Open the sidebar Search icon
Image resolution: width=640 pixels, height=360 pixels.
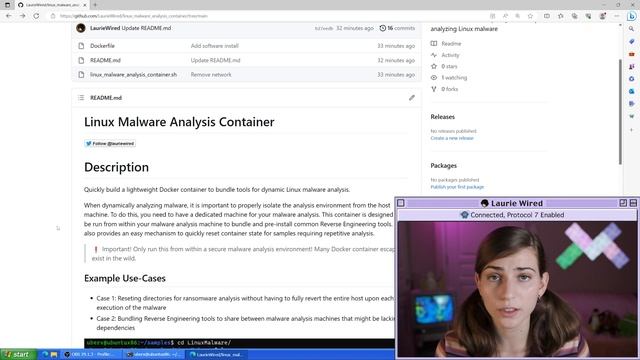tap(631, 29)
